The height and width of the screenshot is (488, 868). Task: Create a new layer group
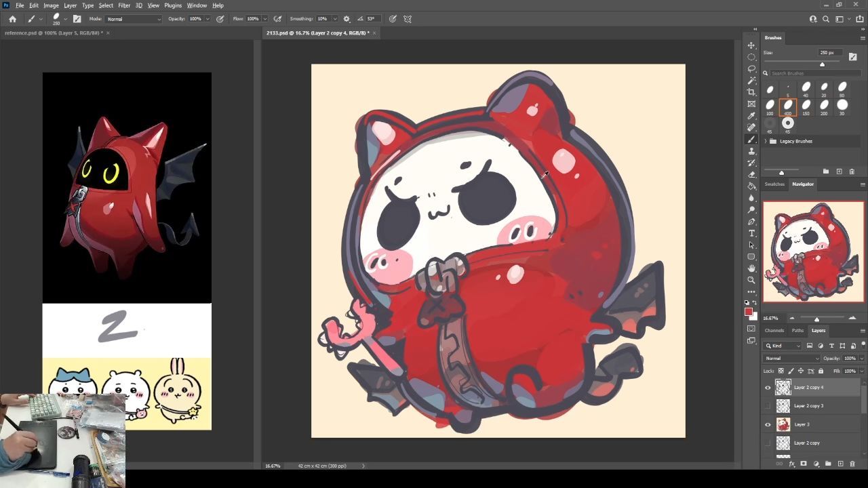point(828,464)
